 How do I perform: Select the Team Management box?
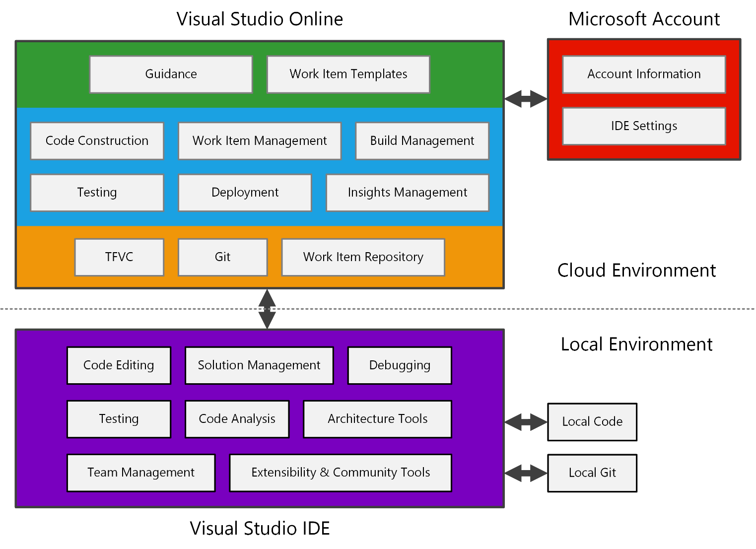pyautogui.click(x=141, y=473)
